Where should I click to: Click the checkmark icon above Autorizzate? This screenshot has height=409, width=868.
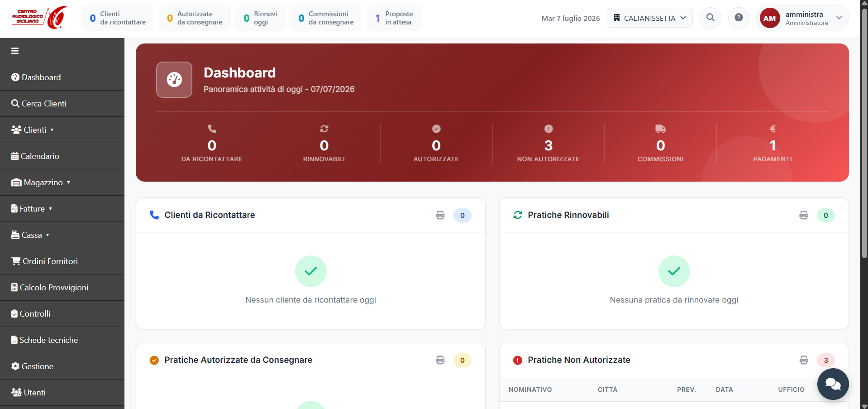click(x=436, y=129)
